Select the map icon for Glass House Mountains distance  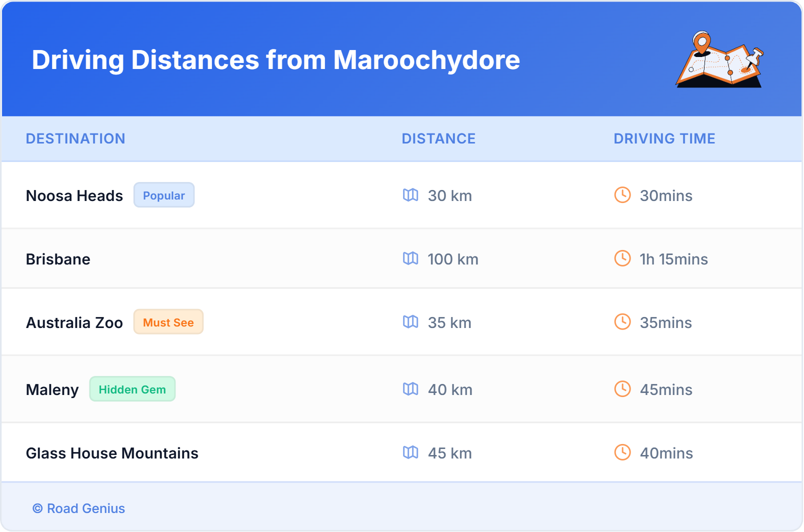click(x=411, y=453)
